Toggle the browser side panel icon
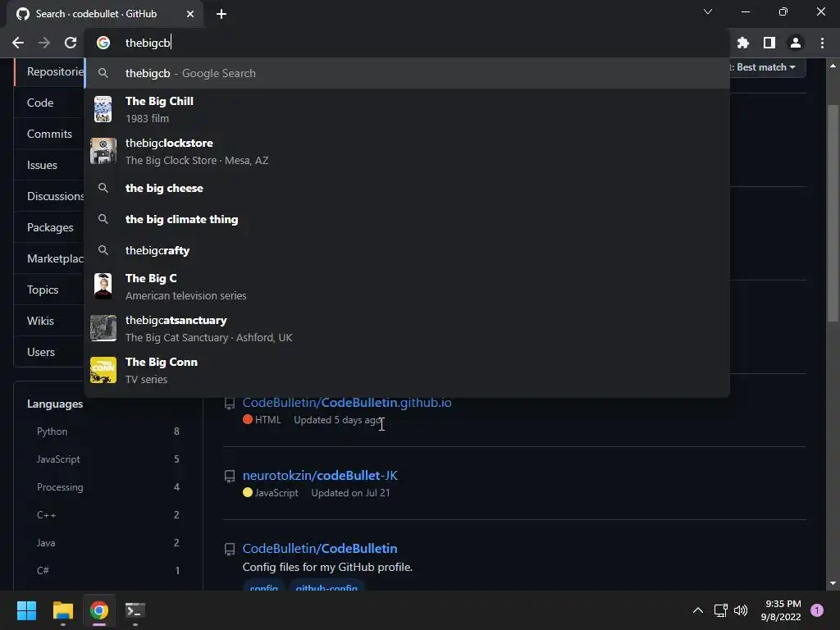840x630 pixels. (769, 43)
